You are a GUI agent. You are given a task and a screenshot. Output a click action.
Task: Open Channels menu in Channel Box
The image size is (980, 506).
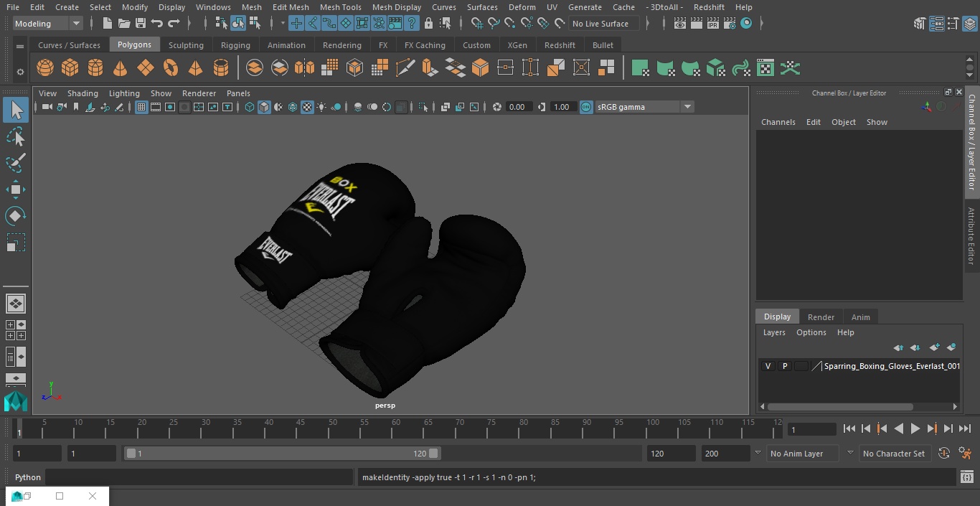pyautogui.click(x=778, y=122)
